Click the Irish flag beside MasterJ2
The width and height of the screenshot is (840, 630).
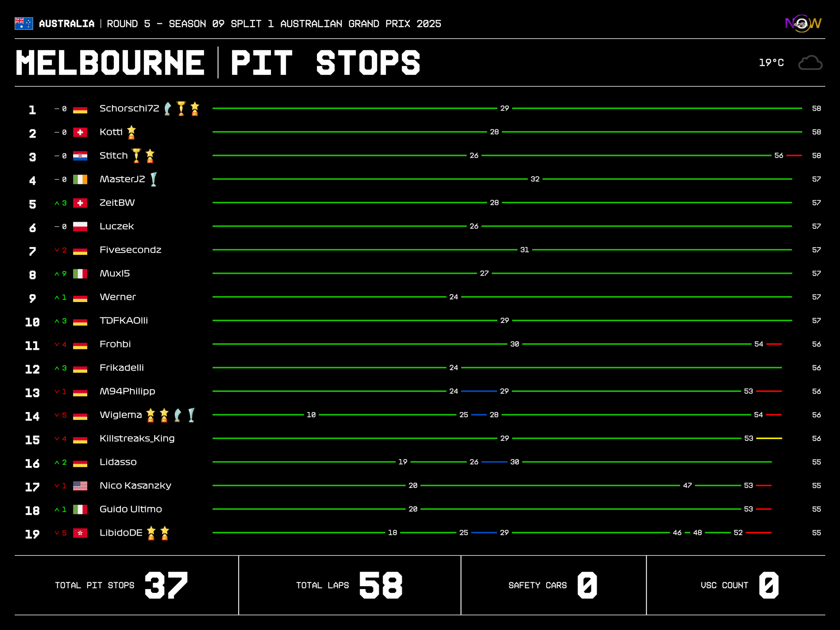tap(80, 179)
